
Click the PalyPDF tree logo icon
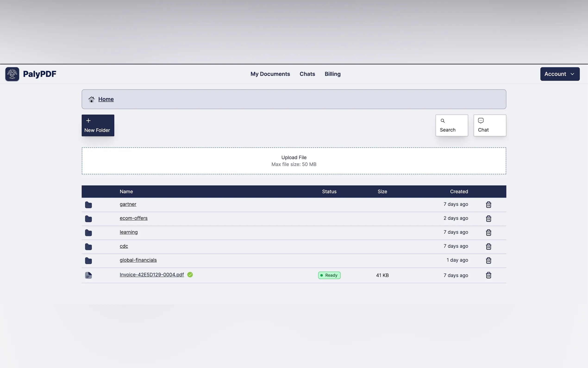click(x=12, y=74)
